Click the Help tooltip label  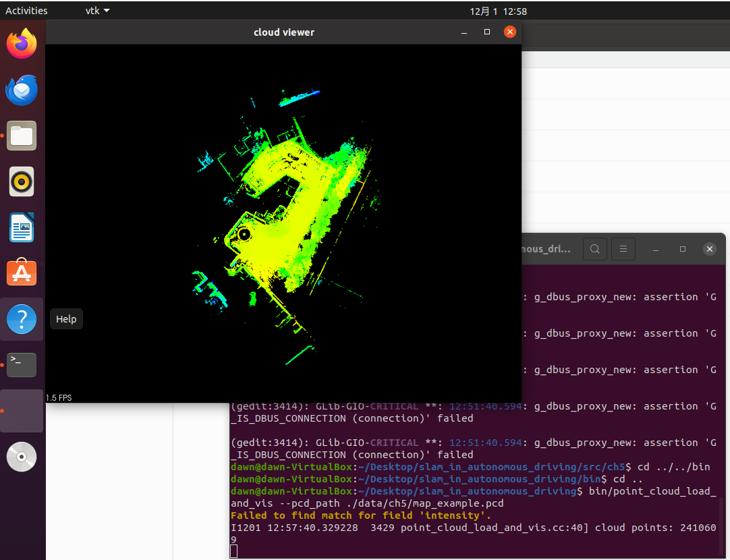[66, 319]
